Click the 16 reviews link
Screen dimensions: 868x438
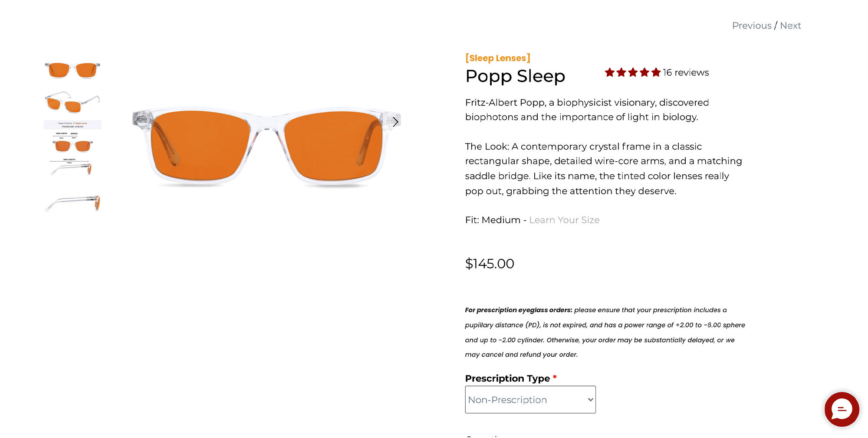point(686,72)
